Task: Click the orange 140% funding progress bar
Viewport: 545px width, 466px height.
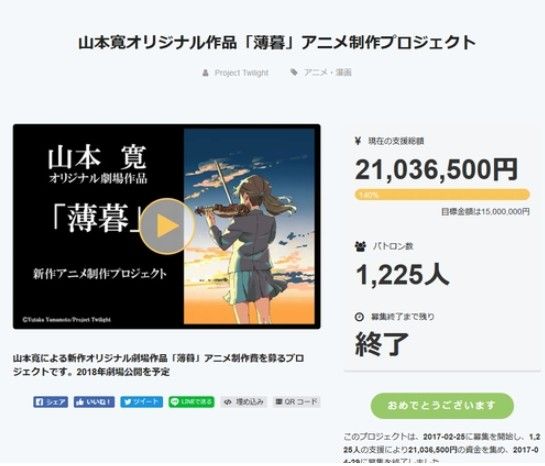Action: (x=442, y=195)
